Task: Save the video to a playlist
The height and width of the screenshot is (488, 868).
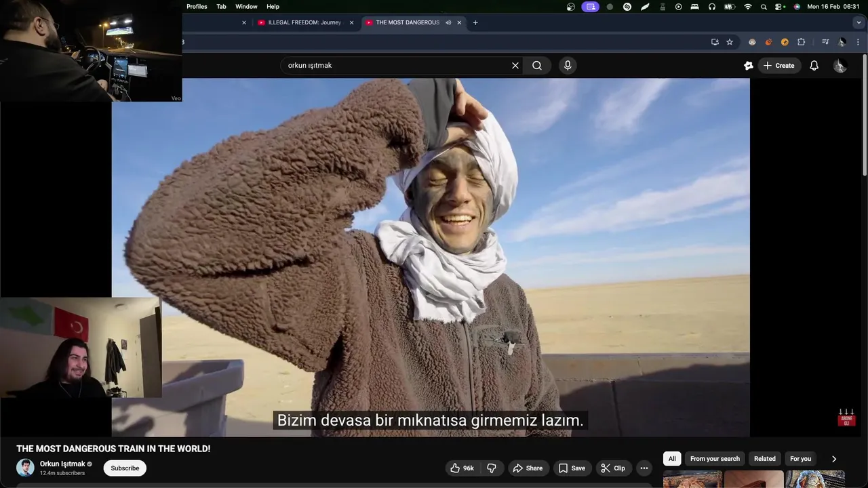Action: (572, 468)
